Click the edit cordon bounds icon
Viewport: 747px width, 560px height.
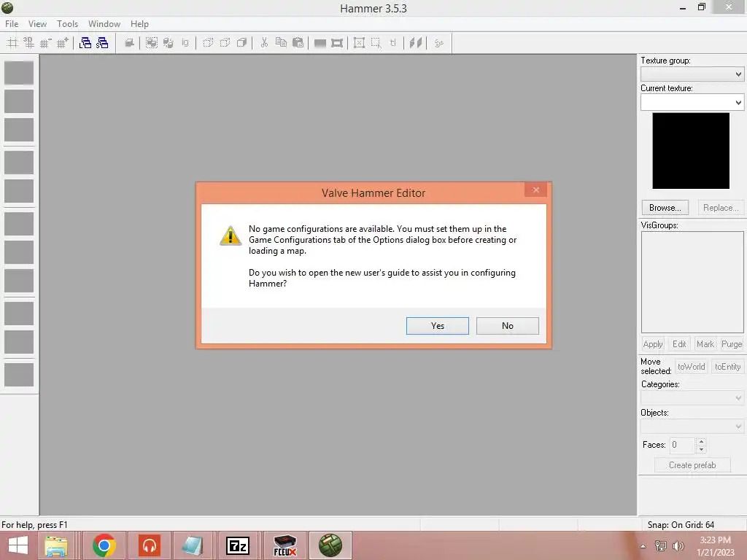point(337,43)
